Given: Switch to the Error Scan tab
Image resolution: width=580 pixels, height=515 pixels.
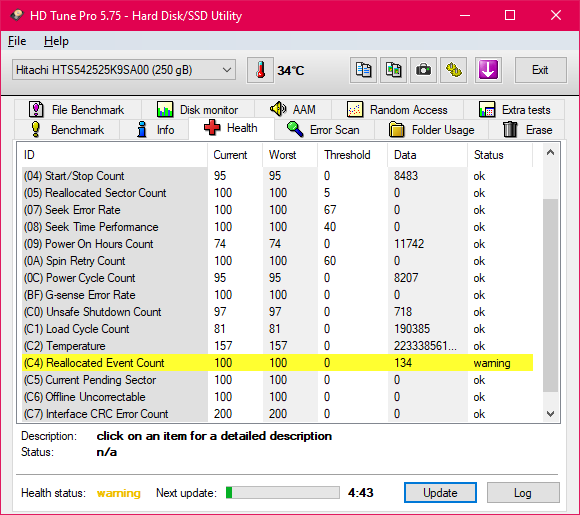Looking at the screenshot, I should [x=324, y=129].
